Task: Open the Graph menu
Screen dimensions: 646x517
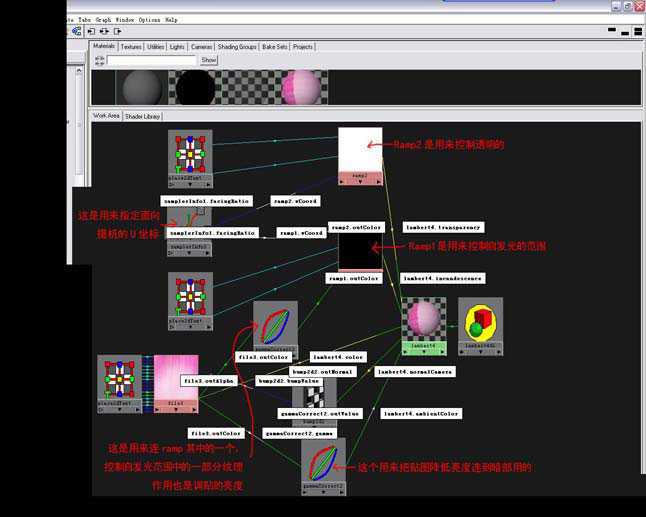Action: 103,20
